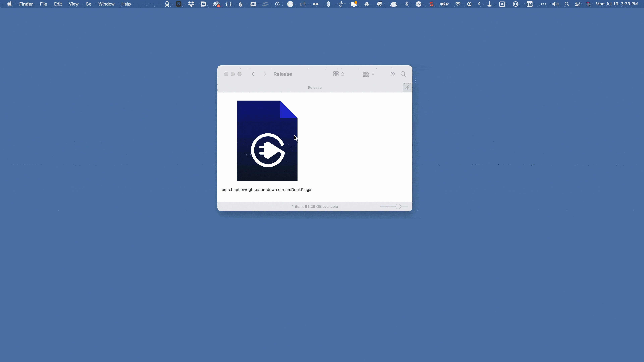Open the 1Password menu bar icon
Image resolution: width=644 pixels, height=362 pixels.
click(516, 4)
